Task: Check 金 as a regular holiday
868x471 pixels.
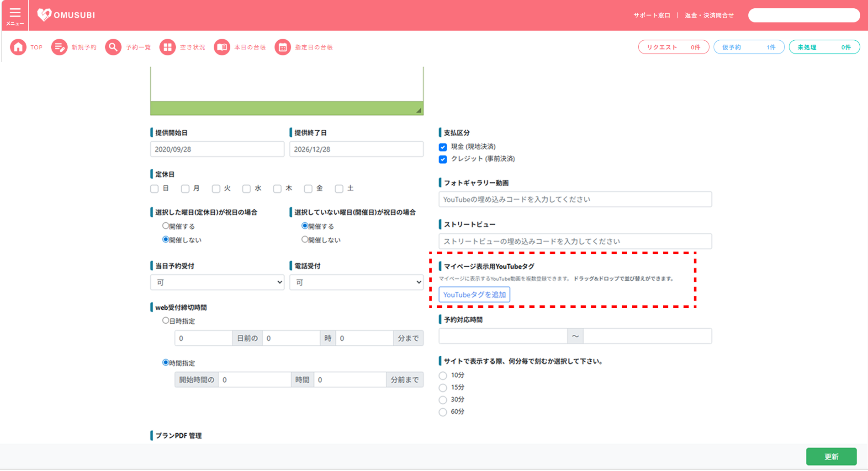Action: pos(308,189)
